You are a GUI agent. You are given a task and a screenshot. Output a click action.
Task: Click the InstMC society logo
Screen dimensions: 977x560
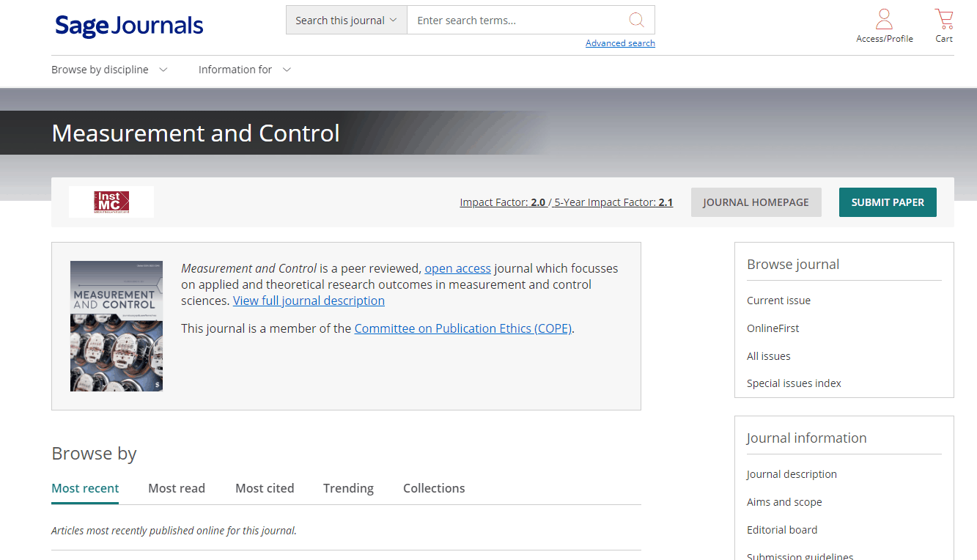pyautogui.click(x=111, y=202)
